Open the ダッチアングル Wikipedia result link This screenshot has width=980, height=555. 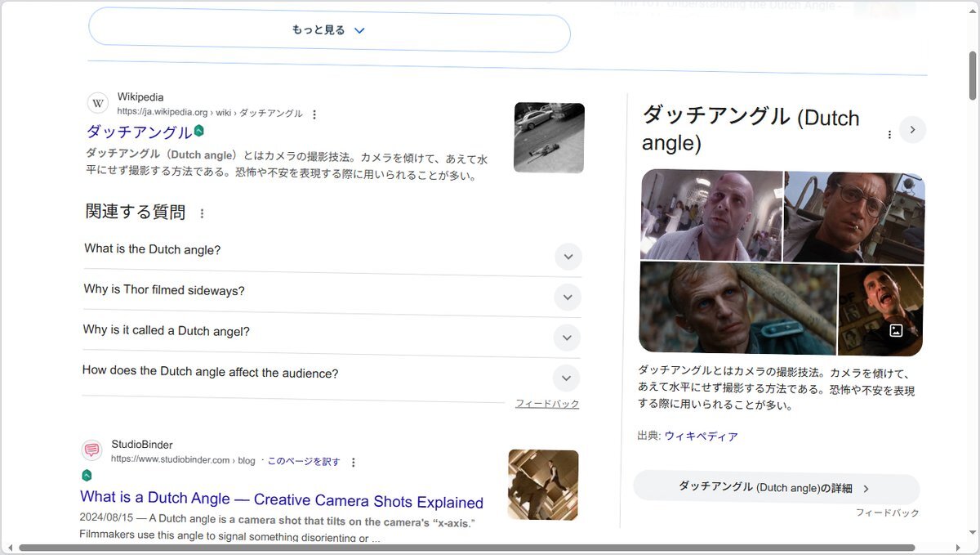pos(140,132)
